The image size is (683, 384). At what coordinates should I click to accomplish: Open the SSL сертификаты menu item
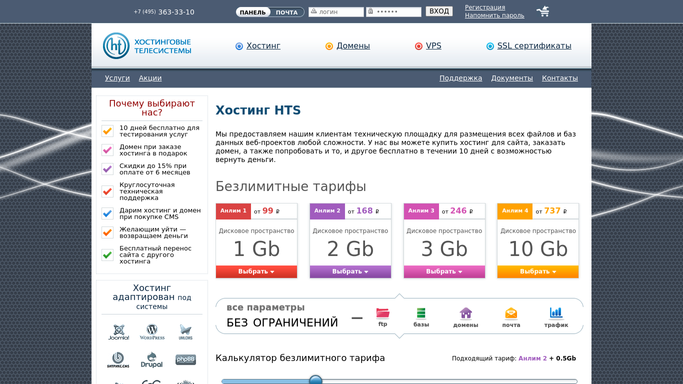(x=534, y=46)
